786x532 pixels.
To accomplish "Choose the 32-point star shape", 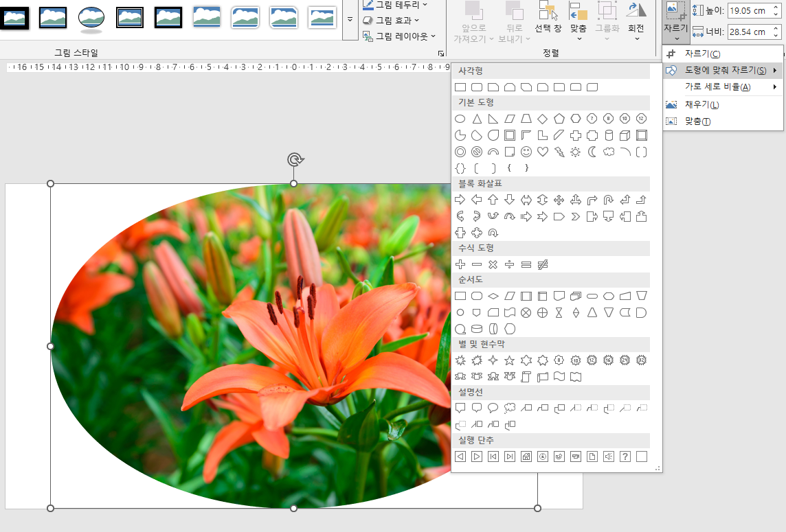I will click(641, 360).
